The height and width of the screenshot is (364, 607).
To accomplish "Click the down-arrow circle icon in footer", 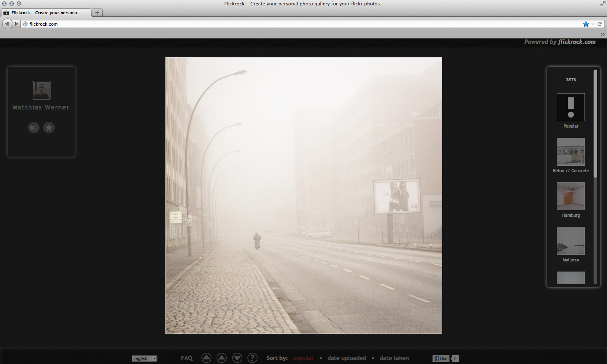I will tap(237, 358).
